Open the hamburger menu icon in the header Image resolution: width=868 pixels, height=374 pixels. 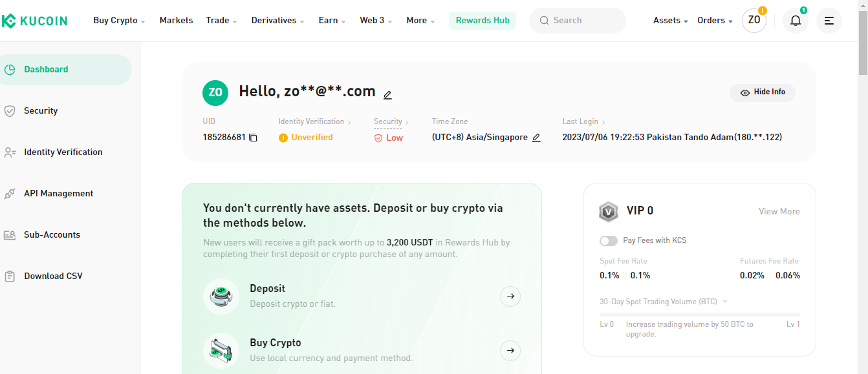pyautogui.click(x=829, y=21)
